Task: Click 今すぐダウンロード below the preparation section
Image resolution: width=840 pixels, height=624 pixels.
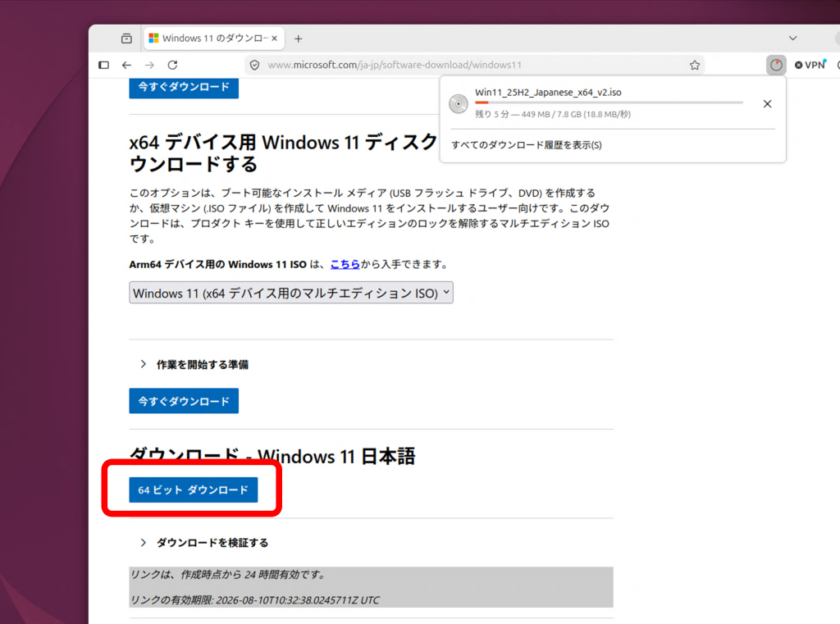Action: point(184,401)
